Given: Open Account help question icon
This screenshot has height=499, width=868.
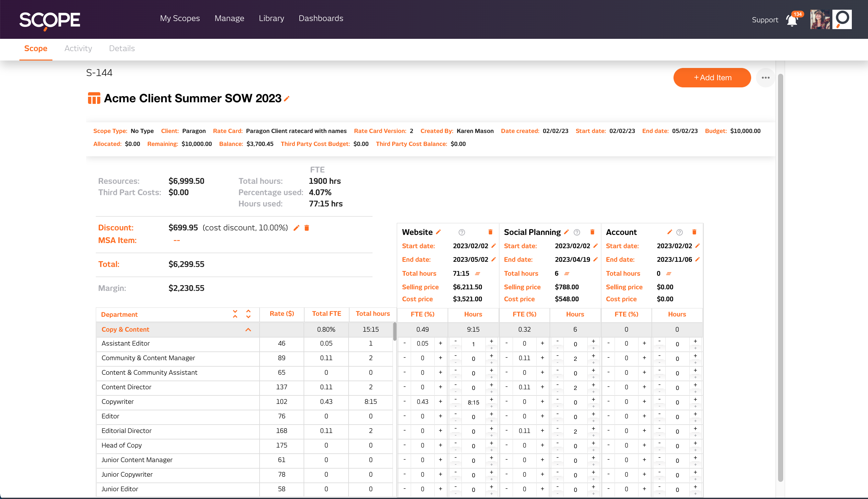Looking at the screenshot, I should point(680,232).
